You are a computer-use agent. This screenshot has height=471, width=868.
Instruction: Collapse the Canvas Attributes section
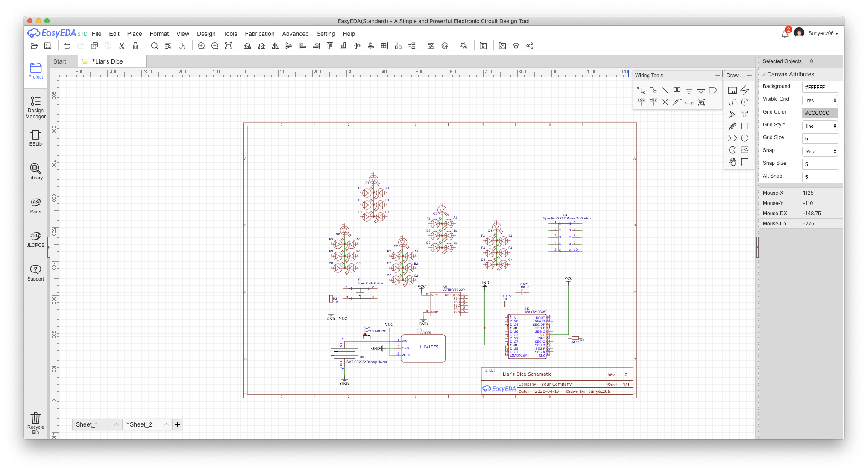tap(764, 74)
